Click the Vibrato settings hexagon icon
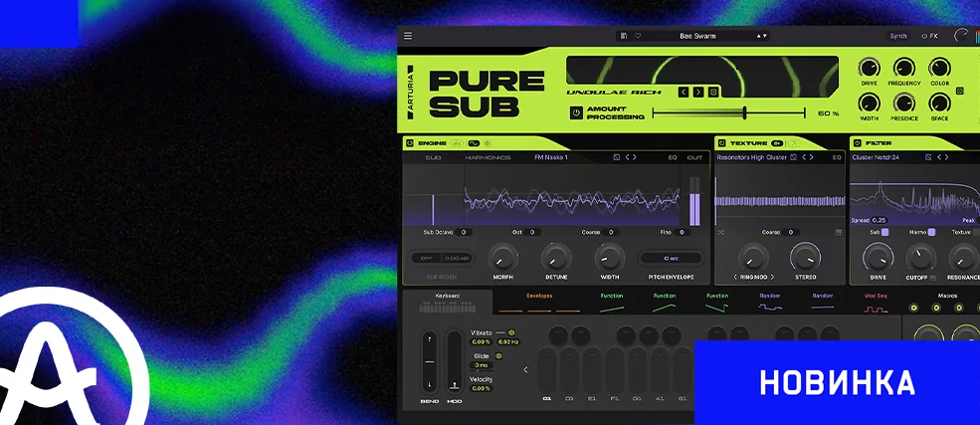980x425 pixels. [x=511, y=332]
